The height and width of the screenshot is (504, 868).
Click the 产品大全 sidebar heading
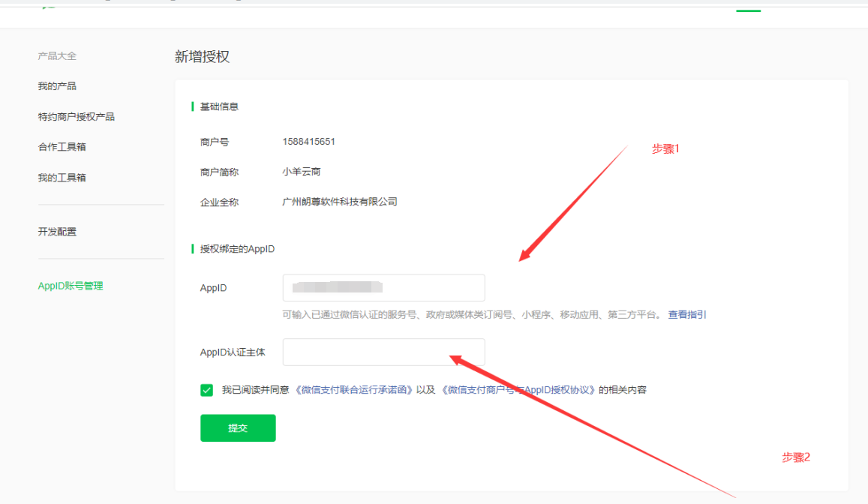57,56
